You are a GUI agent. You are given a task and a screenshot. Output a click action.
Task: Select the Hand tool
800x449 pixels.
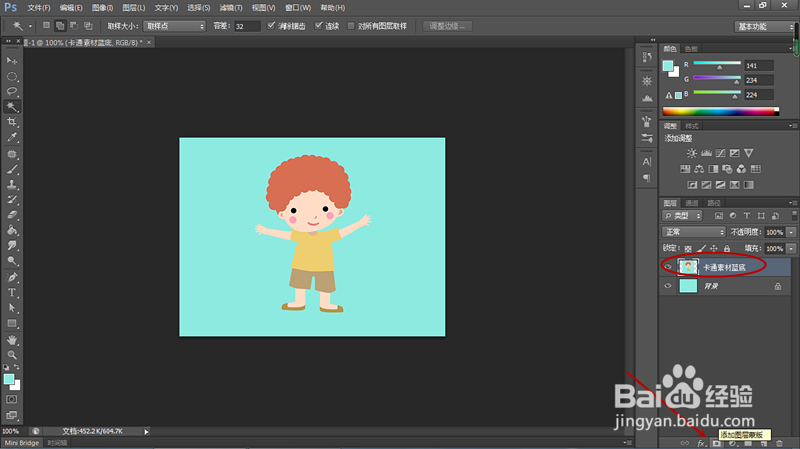point(12,340)
